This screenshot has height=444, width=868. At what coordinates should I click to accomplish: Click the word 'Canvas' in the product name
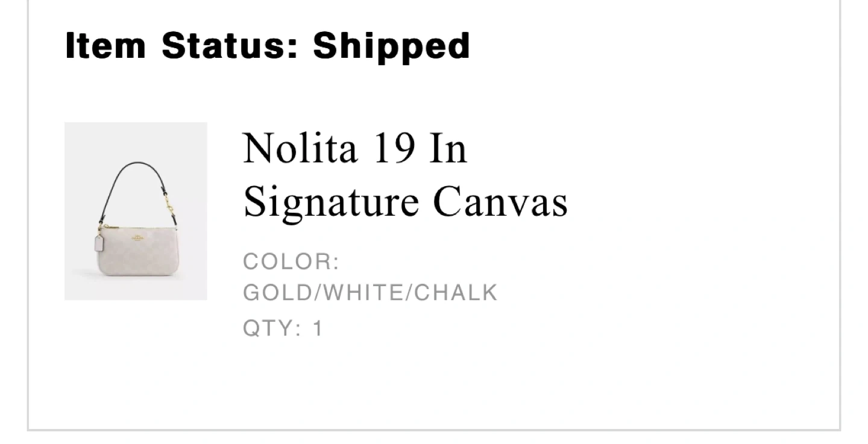(500, 201)
